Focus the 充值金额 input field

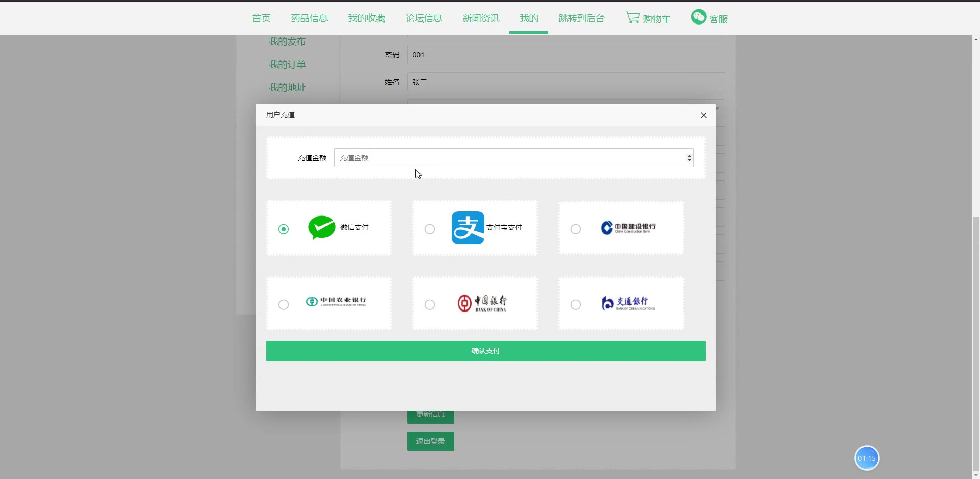(514, 158)
